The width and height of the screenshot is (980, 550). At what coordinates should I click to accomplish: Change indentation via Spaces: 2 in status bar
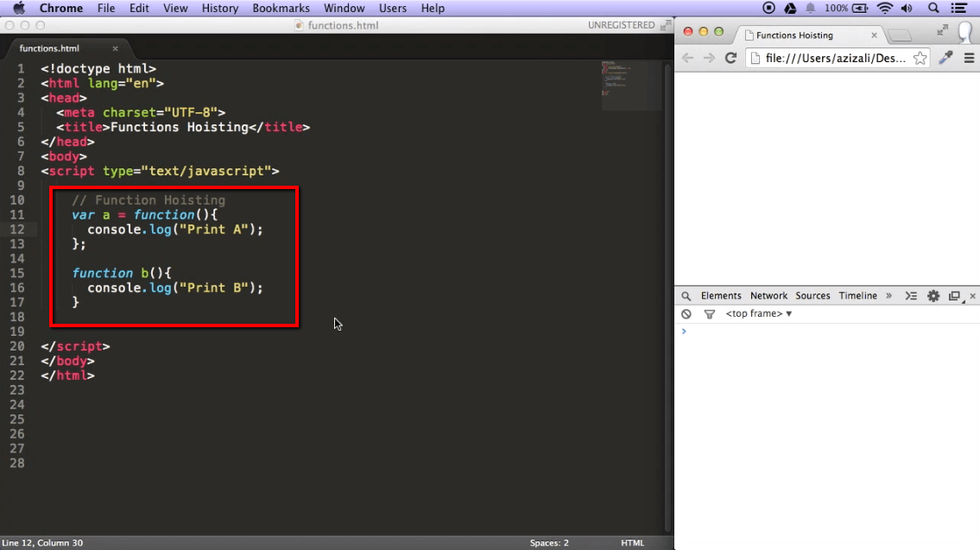click(549, 542)
